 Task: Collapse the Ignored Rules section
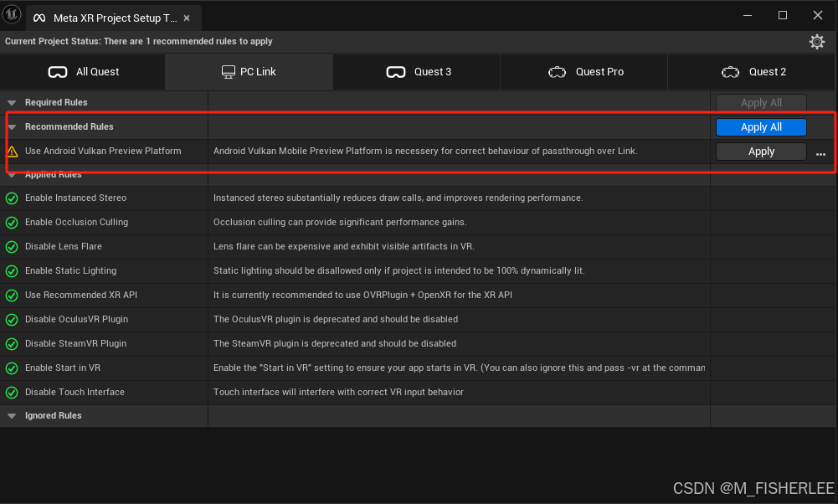[11, 416]
